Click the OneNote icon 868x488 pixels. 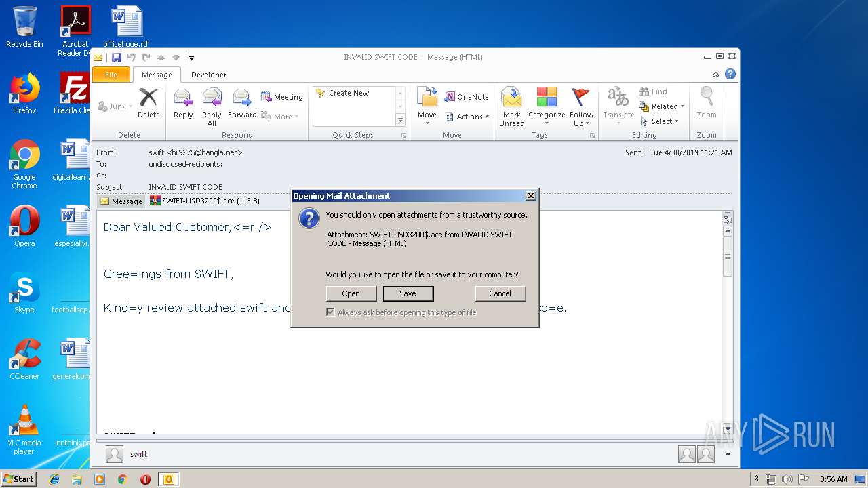[x=450, y=97]
